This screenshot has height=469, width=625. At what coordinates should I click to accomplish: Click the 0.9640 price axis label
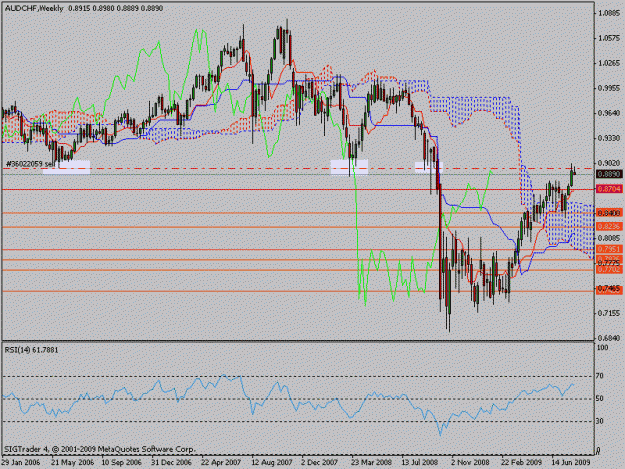tap(609, 113)
